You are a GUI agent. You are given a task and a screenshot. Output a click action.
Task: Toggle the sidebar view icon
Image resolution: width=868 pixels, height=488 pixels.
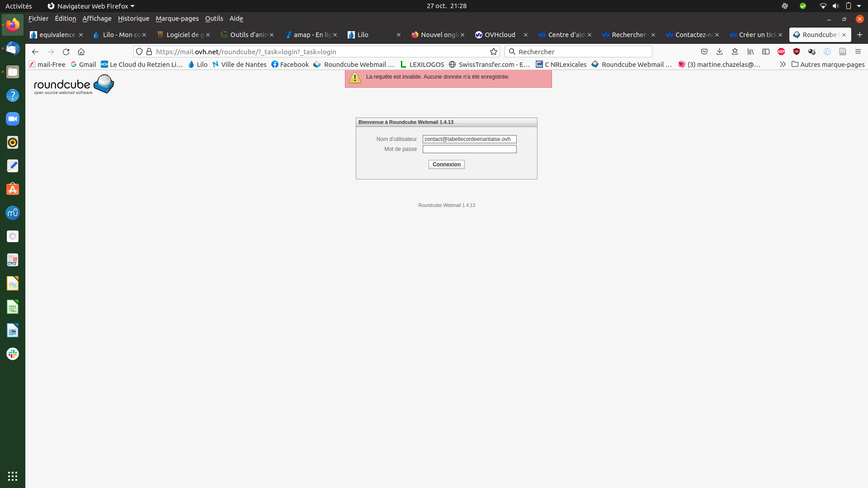pos(766,52)
